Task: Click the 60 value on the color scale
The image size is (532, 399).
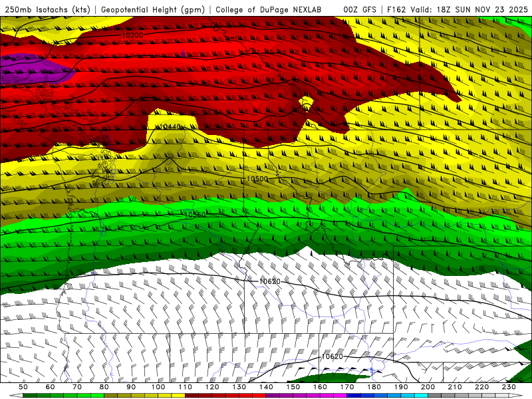Action: click(51, 387)
